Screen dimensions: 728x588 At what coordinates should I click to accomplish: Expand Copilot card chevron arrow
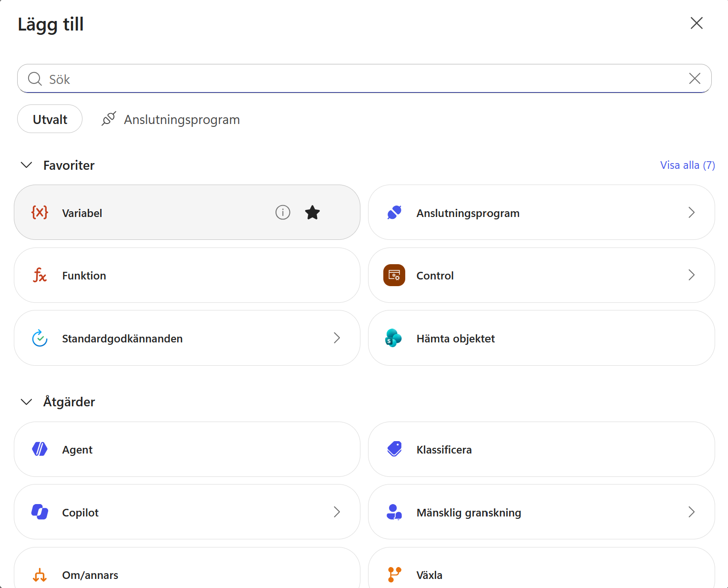tap(337, 512)
